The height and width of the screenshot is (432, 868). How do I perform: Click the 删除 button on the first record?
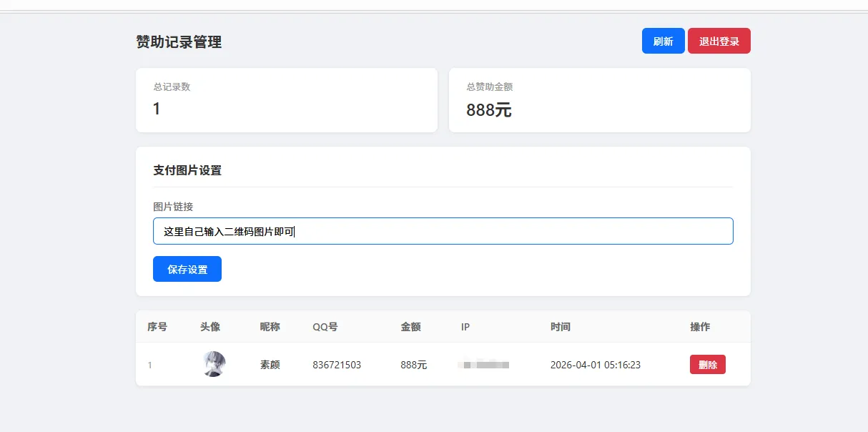pyautogui.click(x=707, y=364)
